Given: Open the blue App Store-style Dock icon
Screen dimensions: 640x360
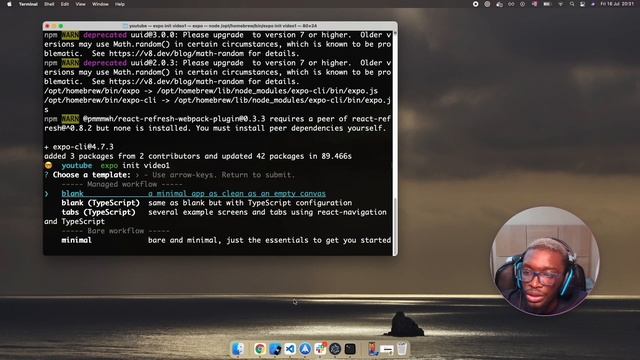Looking at the screenshot, I should click(305, 349).
